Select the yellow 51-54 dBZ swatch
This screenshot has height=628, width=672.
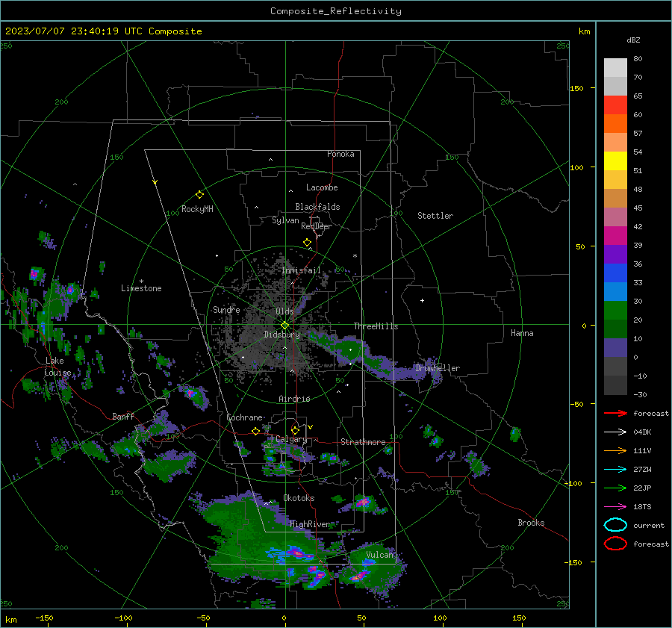[615, 161]
